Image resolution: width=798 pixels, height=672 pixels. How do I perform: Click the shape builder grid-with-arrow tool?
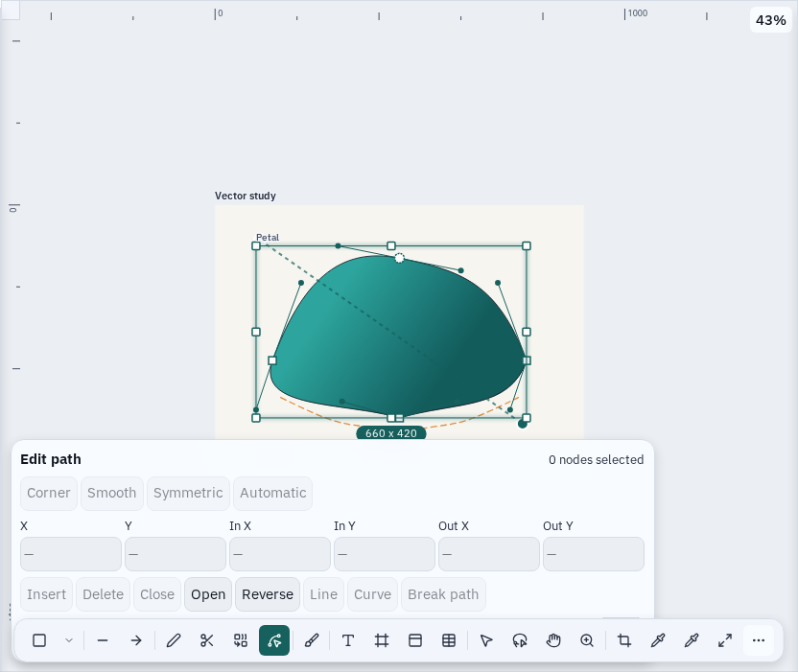click(240, 640)
